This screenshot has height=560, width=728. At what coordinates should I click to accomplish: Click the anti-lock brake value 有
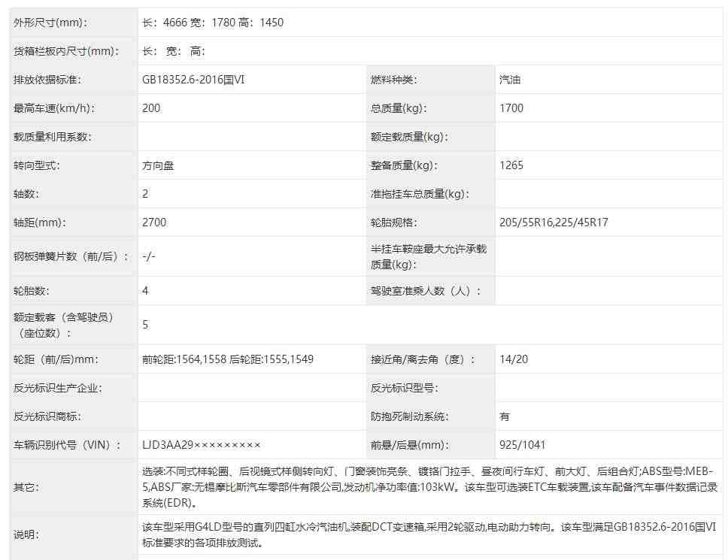tap(503, 416)
